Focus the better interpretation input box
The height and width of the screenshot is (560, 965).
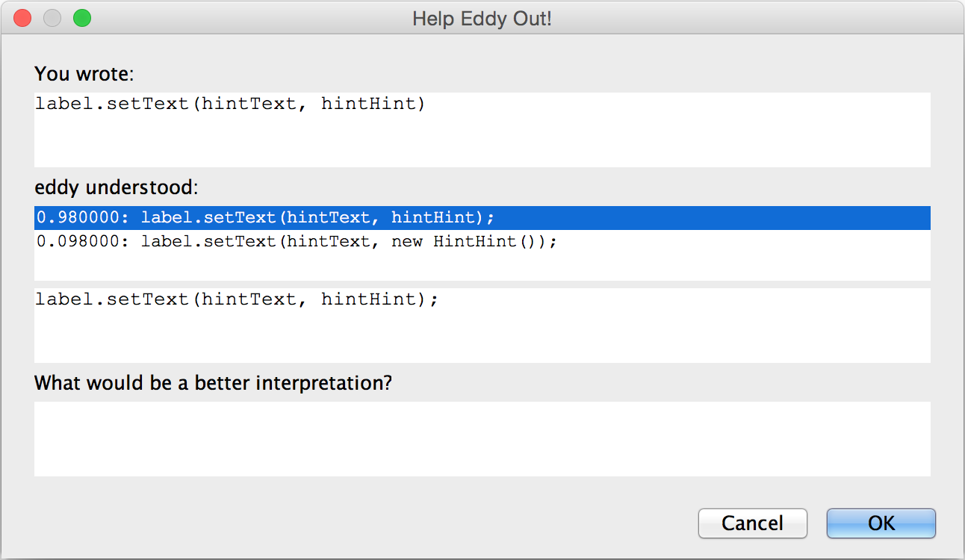click(x=482, y=439)
